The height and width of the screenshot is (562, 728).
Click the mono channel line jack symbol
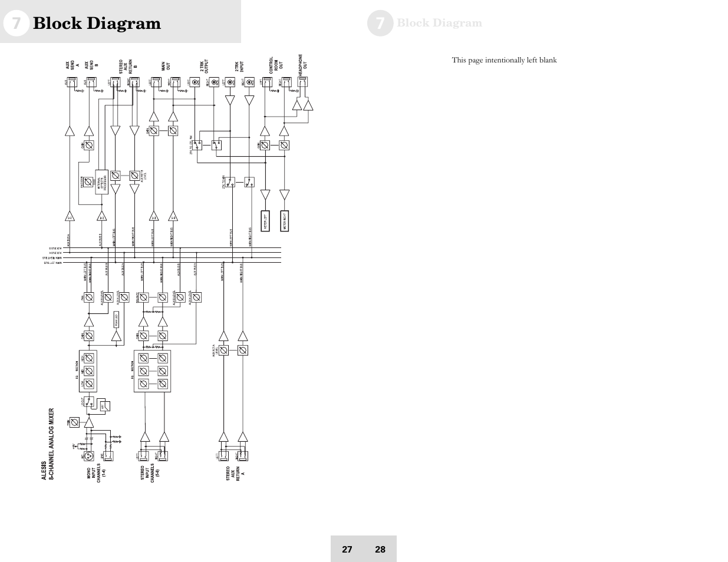tap(108, 455)
